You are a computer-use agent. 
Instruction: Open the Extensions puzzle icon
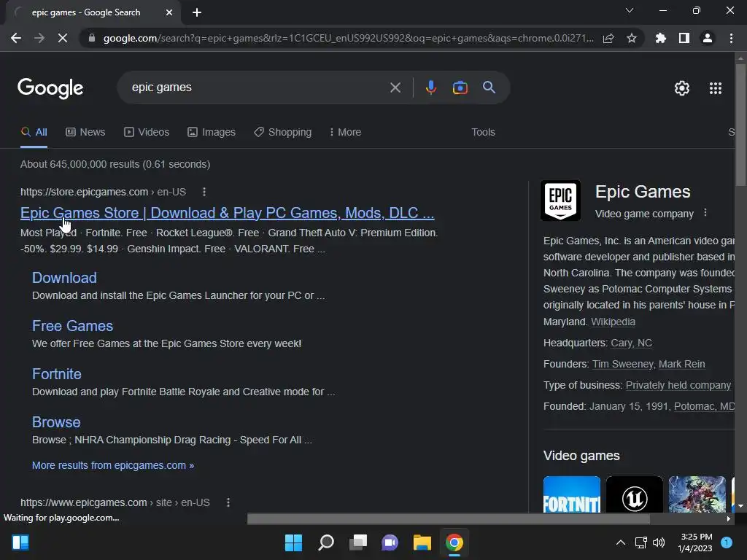point(660,38)
